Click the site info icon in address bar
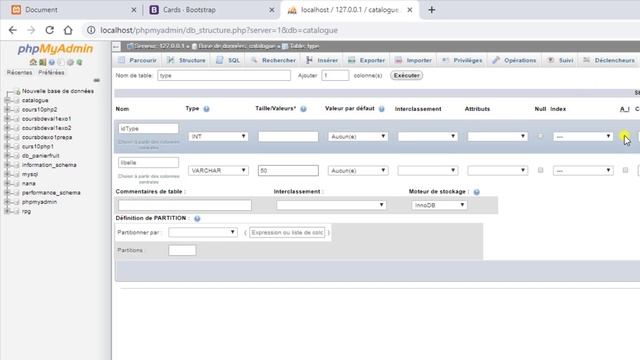Screen dimensions: 640x360 91,30
